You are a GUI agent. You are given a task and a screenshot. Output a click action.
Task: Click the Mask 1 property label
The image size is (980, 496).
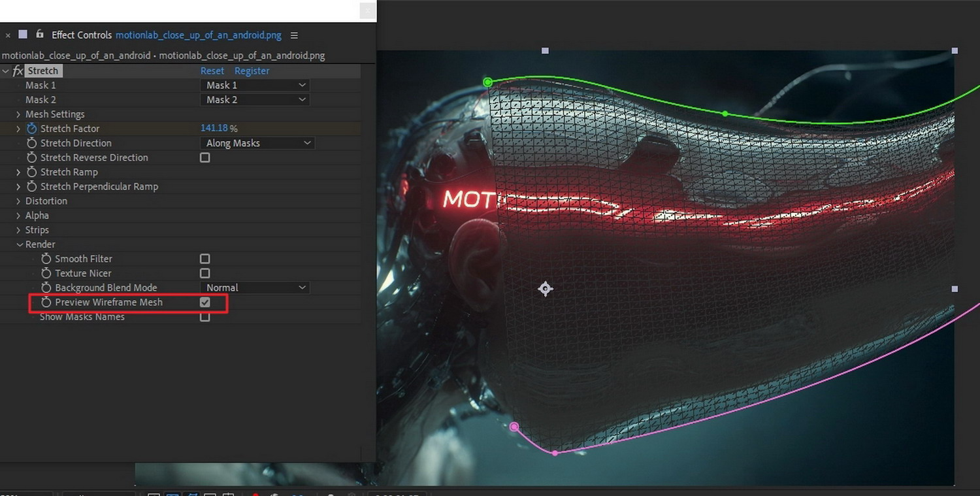(41, 85)
